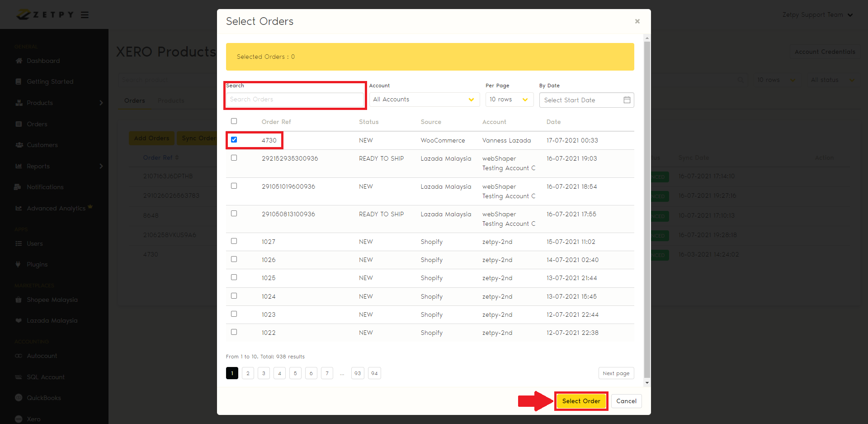Switch to the Orders tab behind dialog
Image resolution: width=868 pixels, height=424 pixels.
(x=135, y=100)
